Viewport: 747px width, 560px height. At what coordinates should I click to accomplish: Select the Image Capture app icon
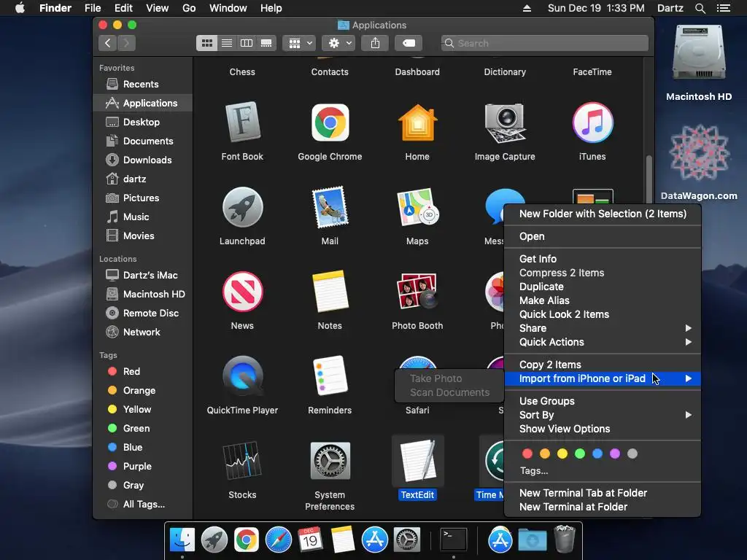(x=505, y=122)
